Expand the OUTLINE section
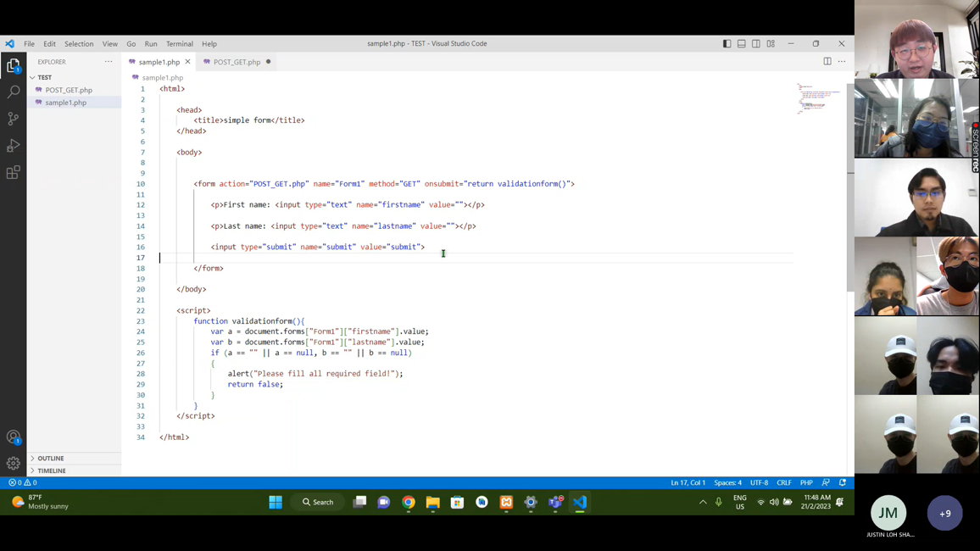Image resolution: width=980 pixels, height=551 pixels. (75, 458)
